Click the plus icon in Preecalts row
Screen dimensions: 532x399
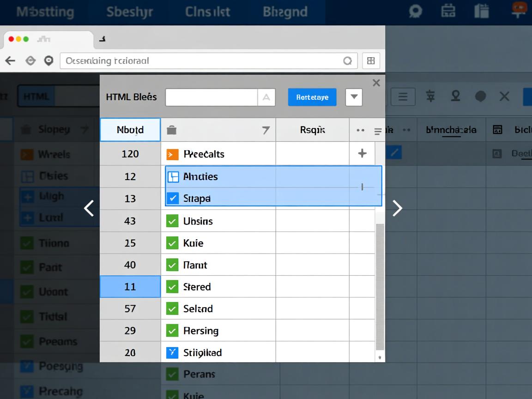click(362, 153)
